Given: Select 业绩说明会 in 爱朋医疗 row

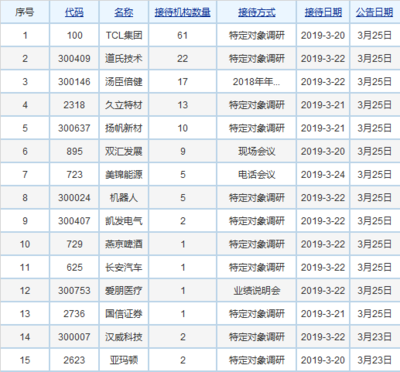Looking at the screenshot, I should point(257,291).
